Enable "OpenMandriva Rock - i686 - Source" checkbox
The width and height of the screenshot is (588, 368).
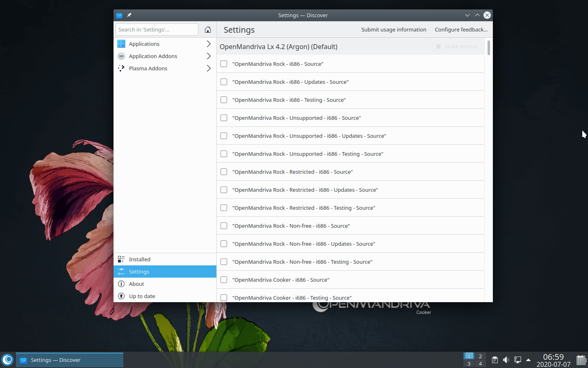pyautogui.click(x=224, y=64)
